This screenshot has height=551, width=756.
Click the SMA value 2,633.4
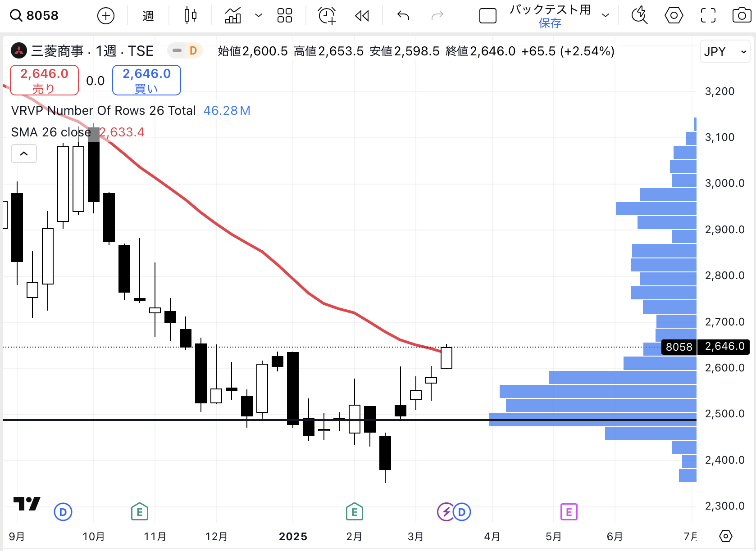(x=122, y=132)
